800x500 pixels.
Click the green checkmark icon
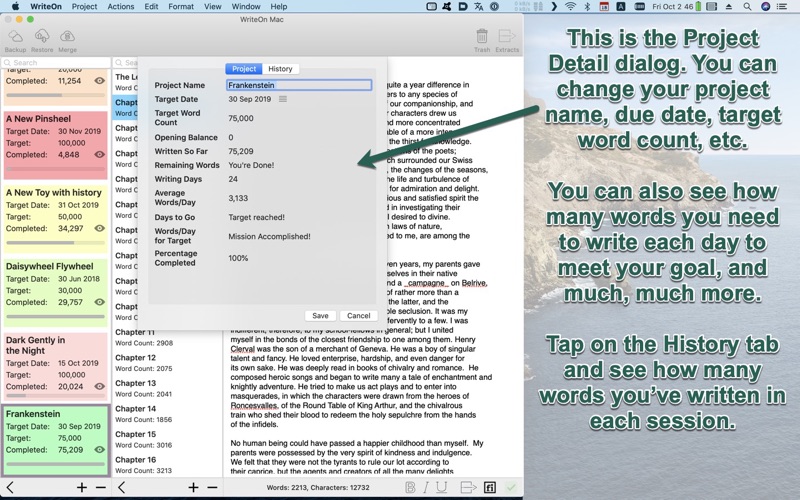coord(511,487)
